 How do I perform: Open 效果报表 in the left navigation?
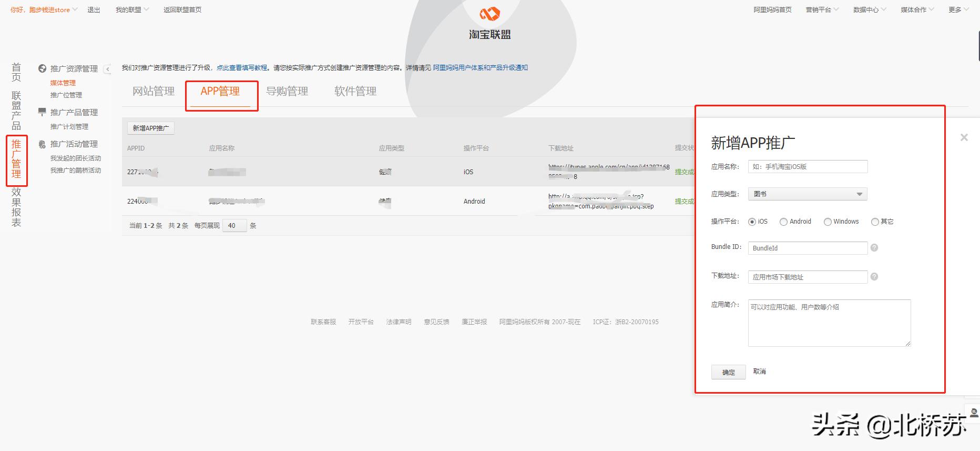[x=16, y=207]
